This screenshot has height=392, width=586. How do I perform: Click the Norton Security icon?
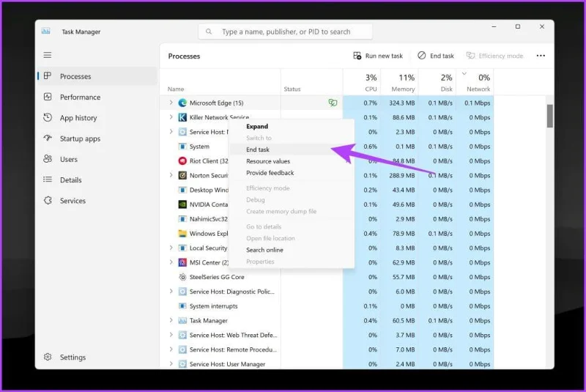pyautogui.click(x=182, y=175)
